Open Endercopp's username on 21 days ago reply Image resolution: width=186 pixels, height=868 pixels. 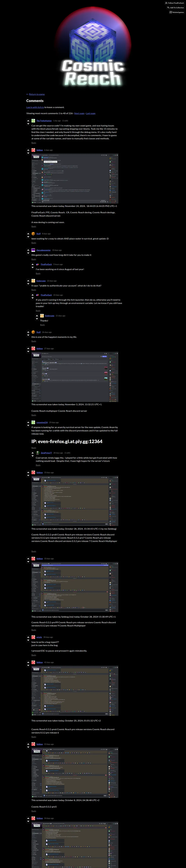50,316
